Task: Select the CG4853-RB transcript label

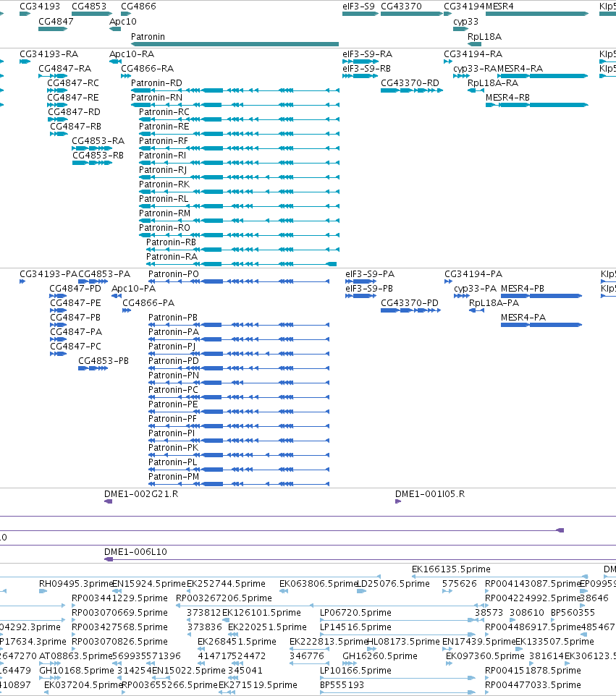Action: (98, 156)
